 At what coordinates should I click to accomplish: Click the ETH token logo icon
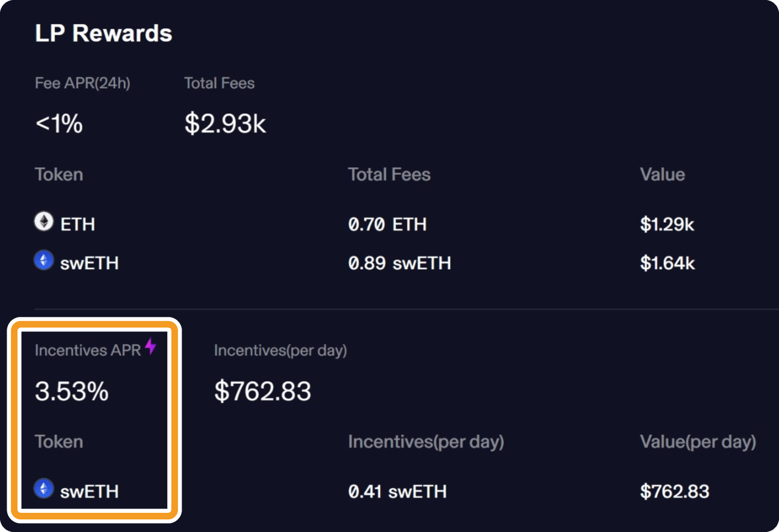tap(43, 223)
